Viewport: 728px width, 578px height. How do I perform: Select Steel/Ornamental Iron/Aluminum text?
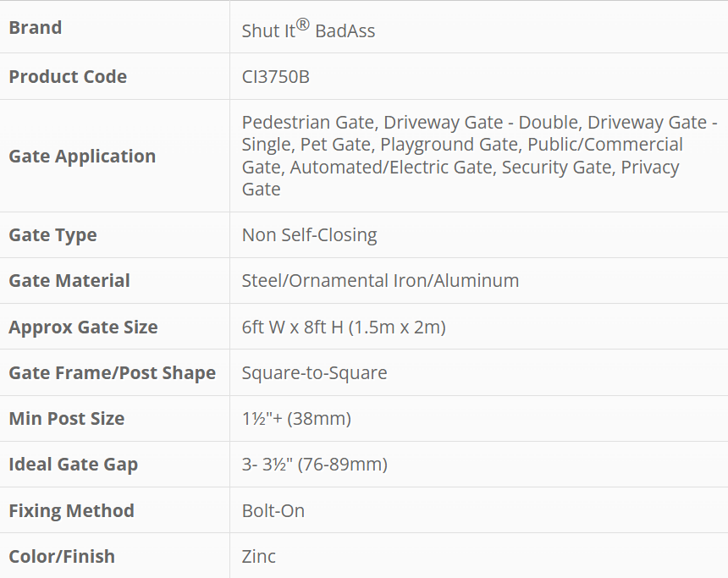(380, 281)
